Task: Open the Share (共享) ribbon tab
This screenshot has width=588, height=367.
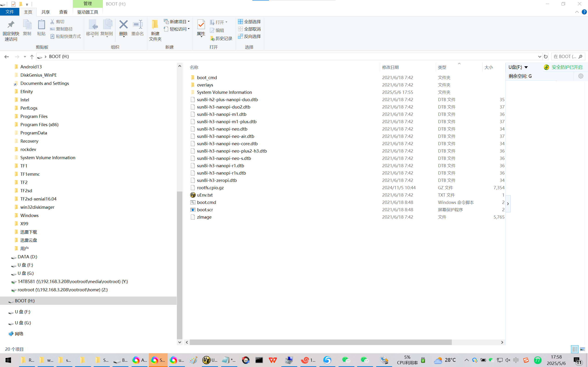Action: (45, 12)
